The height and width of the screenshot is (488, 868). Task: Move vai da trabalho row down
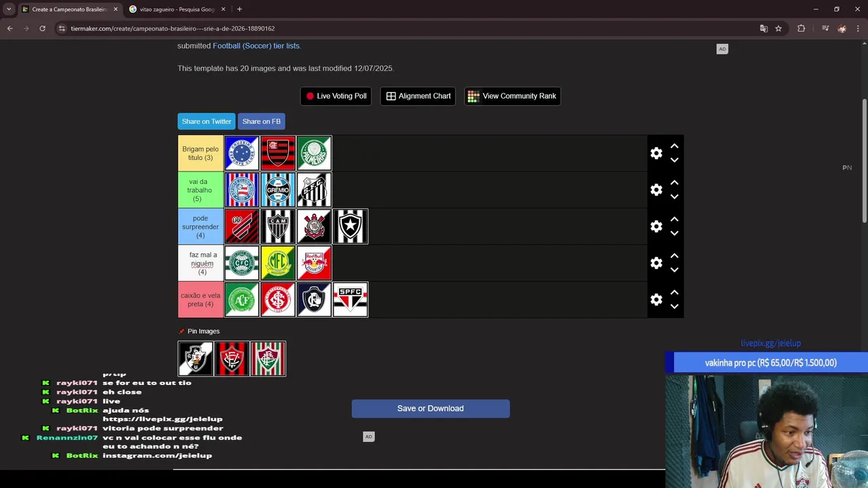click(674, 197)
